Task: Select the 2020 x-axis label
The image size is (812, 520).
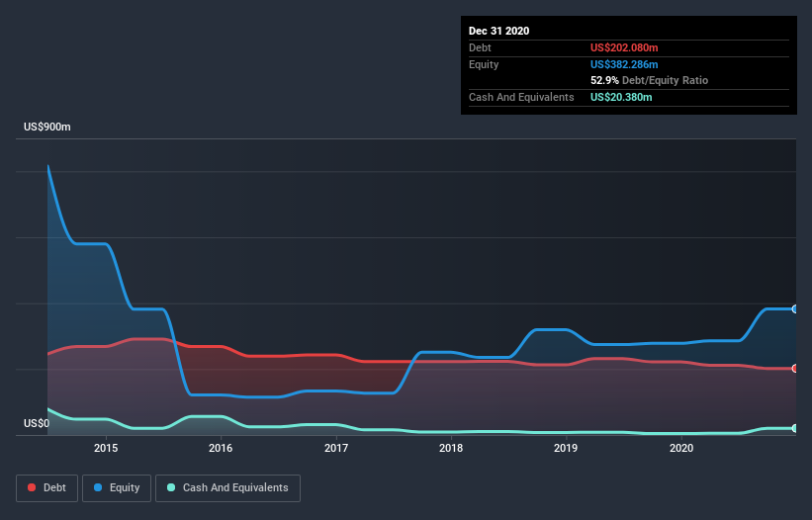Action: 681,448
